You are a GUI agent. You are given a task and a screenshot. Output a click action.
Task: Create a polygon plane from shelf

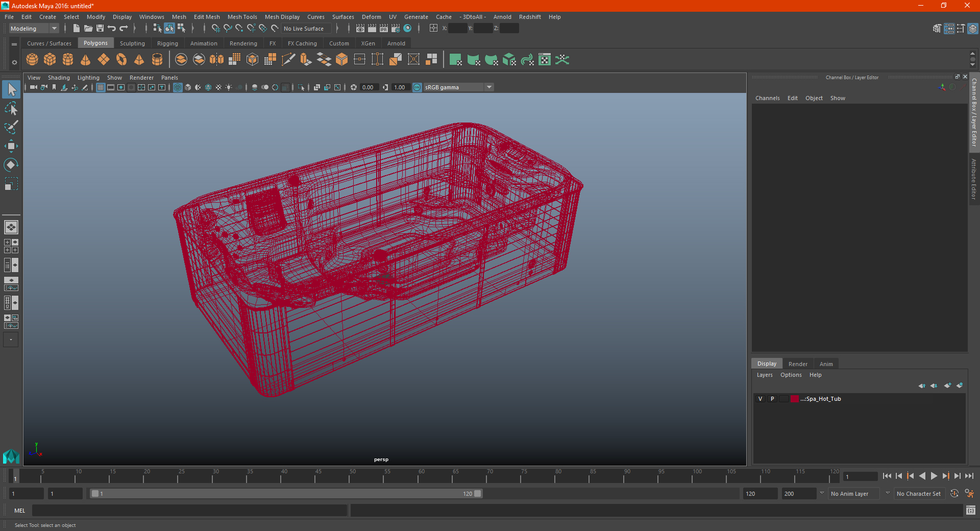(104, 60)
